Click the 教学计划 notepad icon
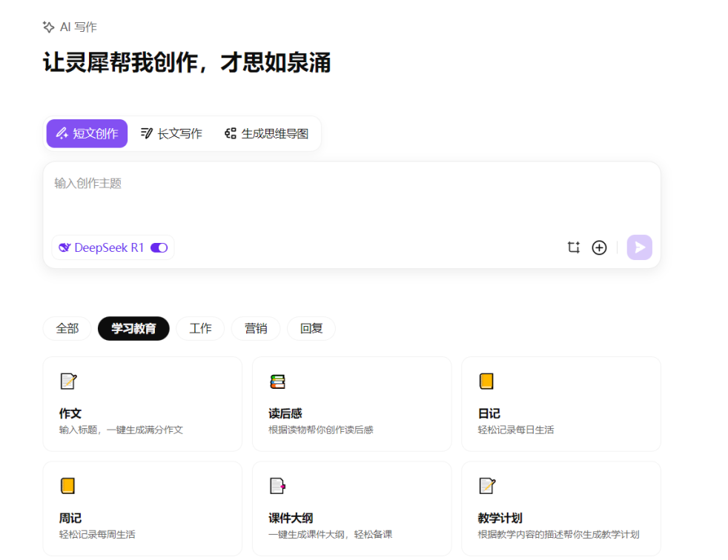728x560 pixels. (x=486, y=486)
